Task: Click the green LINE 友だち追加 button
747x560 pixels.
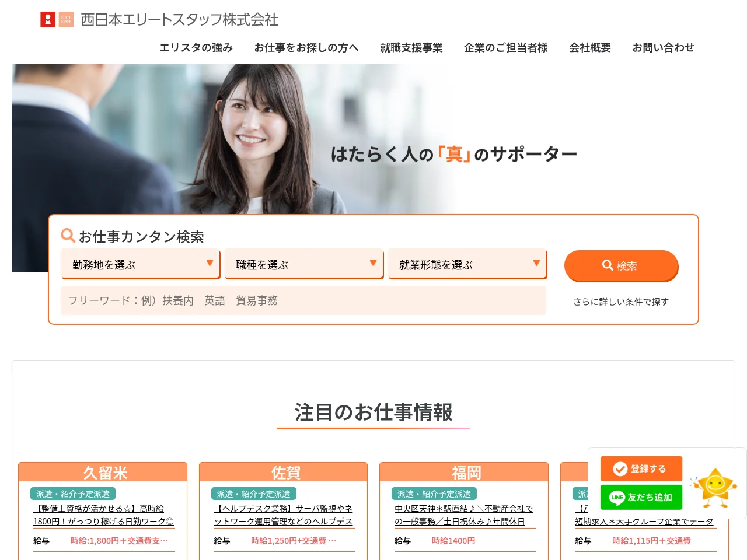Action: [641, 497]
